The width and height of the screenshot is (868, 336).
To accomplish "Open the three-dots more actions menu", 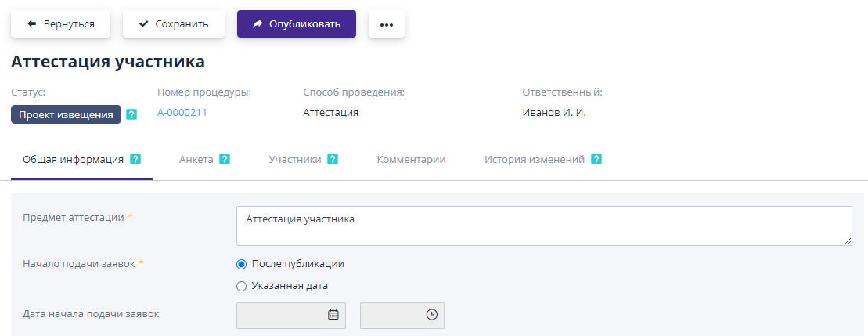I will click(x=386, y=24).
